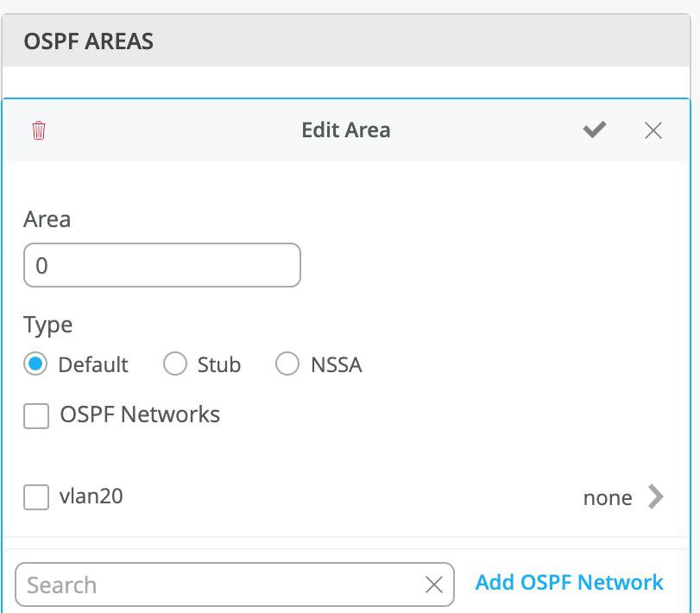Click the OSPF Networks label text
700x613 pixels.
click(x=140, y=415)
